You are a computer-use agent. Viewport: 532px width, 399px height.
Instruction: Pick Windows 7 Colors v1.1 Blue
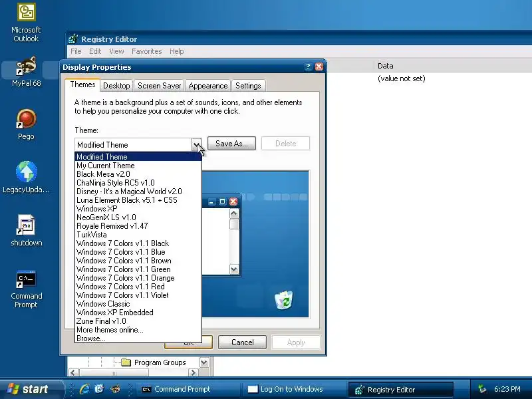pyautogui.click(x=138, y=252)
